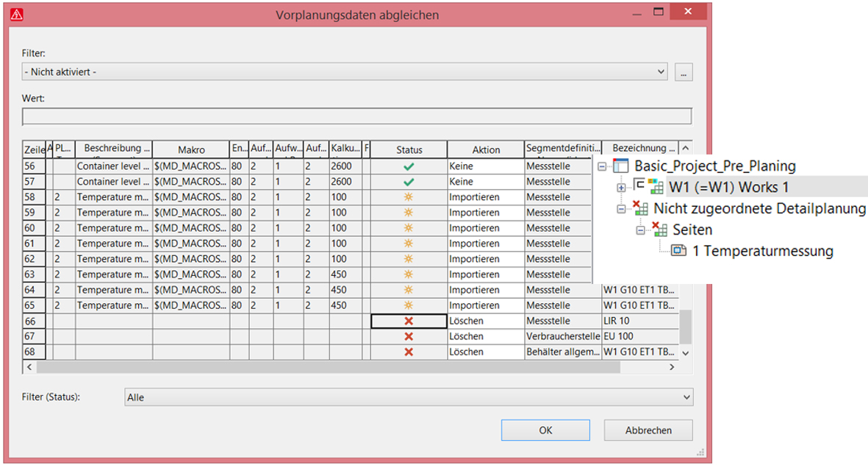Select the W1 (=W1) Works 1 tree item
The height and width of the screenshot is (465, 868).
pyautogui.click(x=728, y=187)
